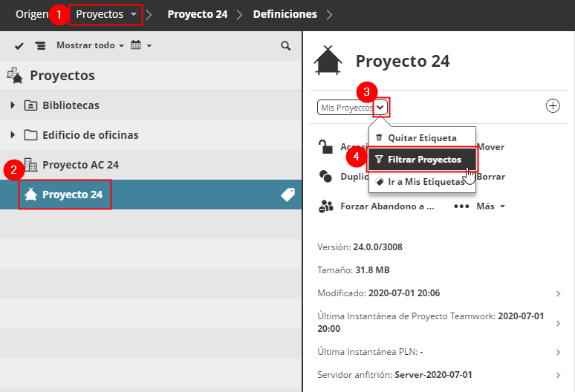575x392 pixels.
Task: Expand Última Instantánea PLN chevron
Action: point(558,352)
